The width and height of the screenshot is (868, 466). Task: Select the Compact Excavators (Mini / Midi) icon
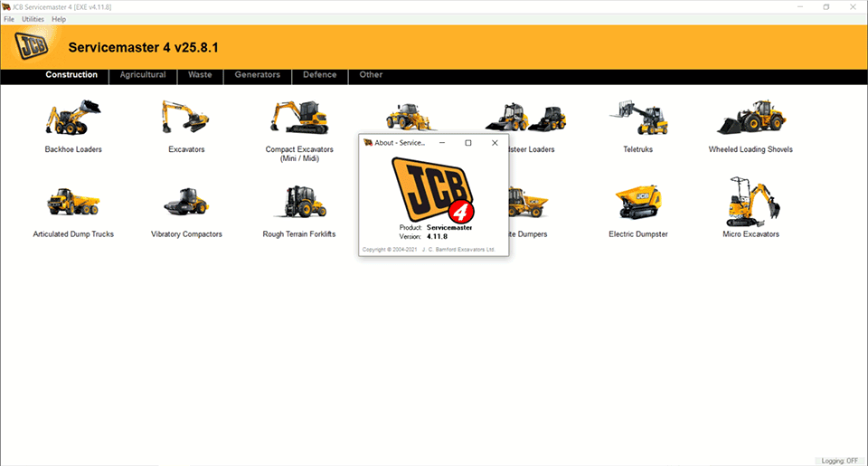(299, 117)
